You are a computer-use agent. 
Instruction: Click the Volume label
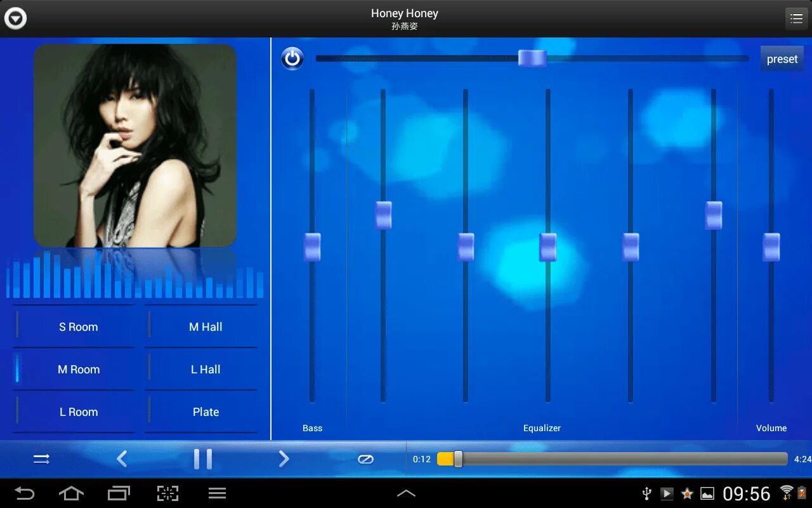(x=771, y=428)
